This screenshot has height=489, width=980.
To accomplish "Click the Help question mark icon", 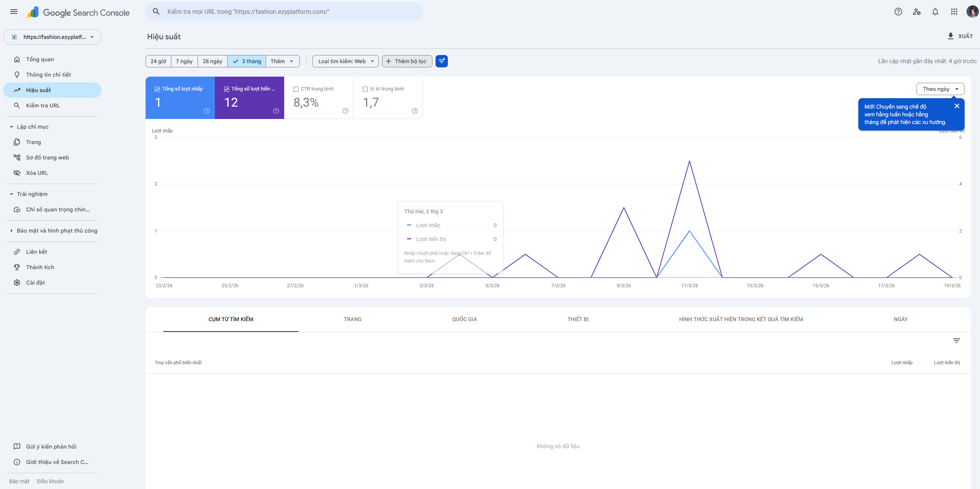I will point(898,12).
